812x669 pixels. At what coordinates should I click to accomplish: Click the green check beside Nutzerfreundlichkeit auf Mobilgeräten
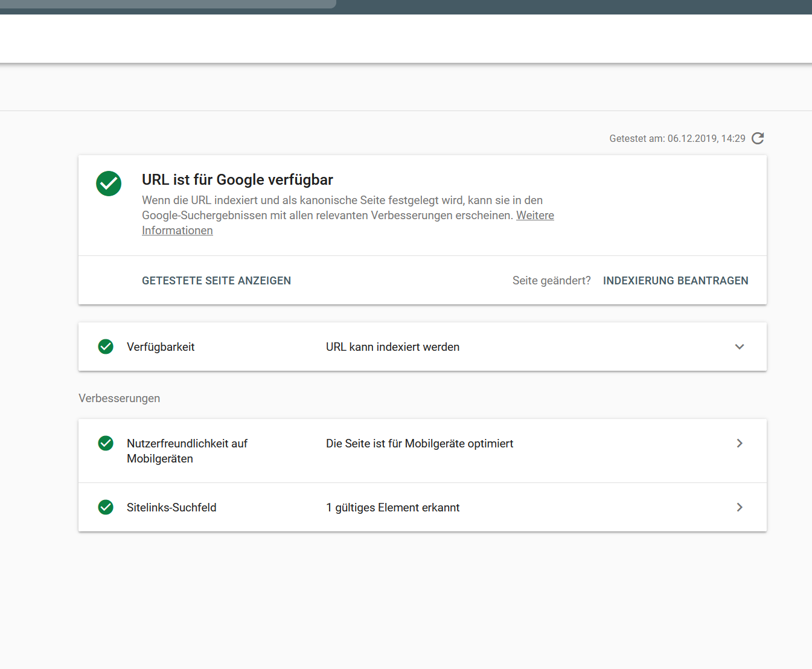pyautogui.click(x=106, y=443)
